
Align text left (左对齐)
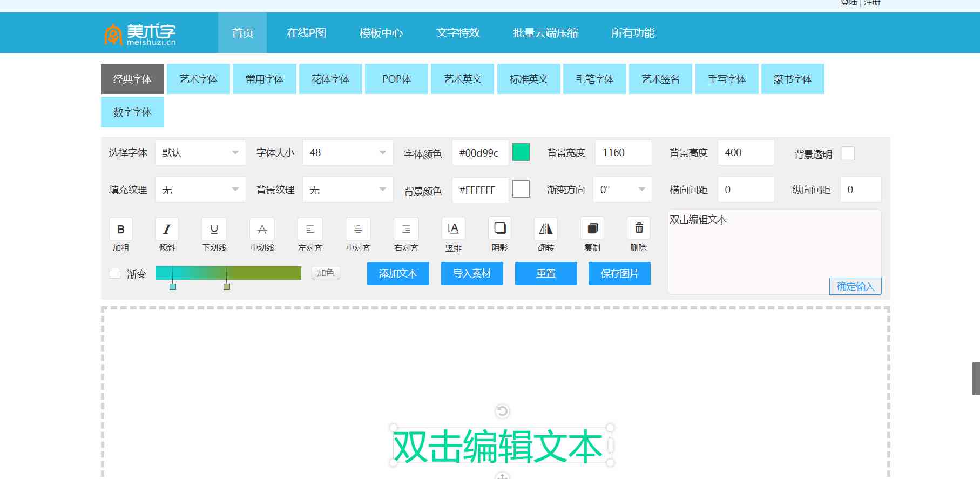pyautogui.click(x=310, y=229)
